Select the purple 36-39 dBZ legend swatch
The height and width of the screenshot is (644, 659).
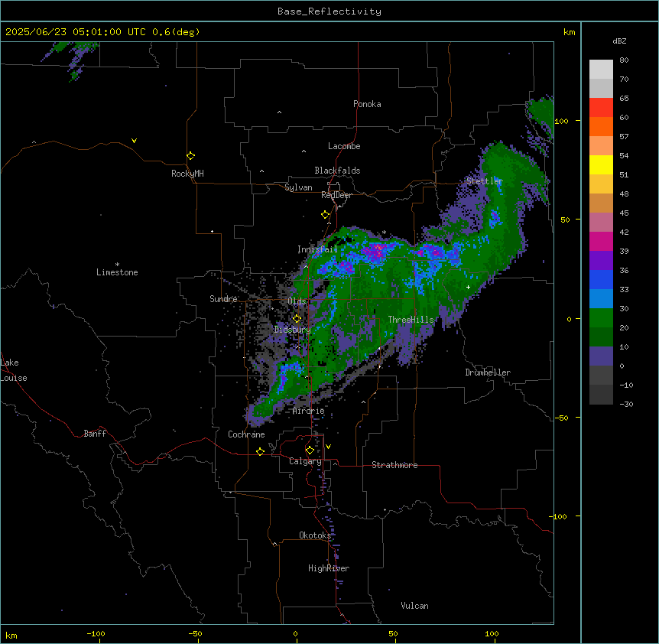(601, 261)
